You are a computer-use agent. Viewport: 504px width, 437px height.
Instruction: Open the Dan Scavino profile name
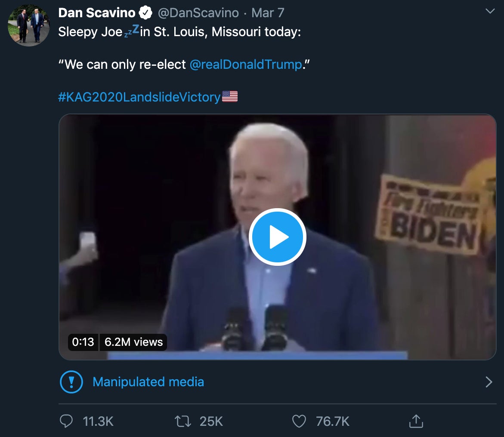click(x=97, y=13)
